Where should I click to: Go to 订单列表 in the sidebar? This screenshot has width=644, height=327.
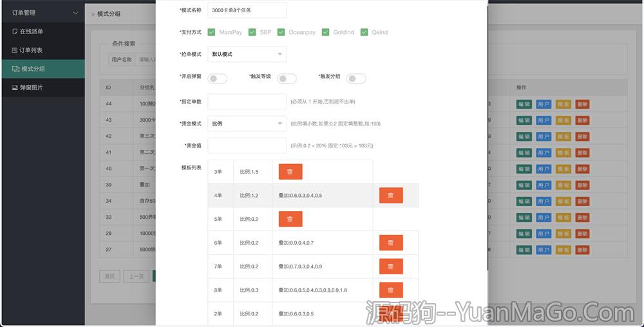pyautogui.click(x=43, y=50)
